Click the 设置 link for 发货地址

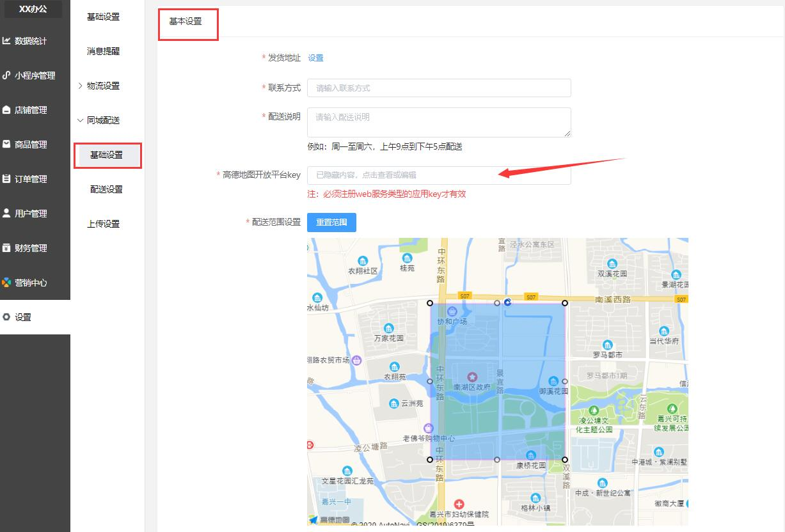(316, 58)
